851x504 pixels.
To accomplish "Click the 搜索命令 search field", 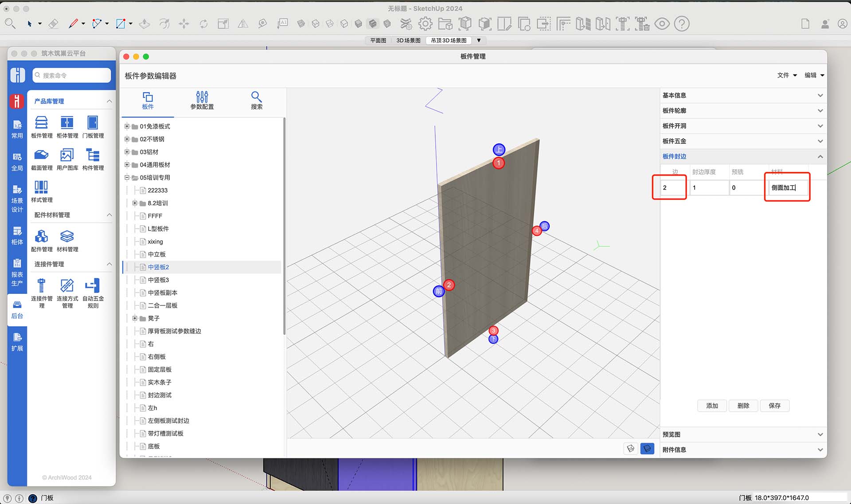I will [x=72, y=75].
